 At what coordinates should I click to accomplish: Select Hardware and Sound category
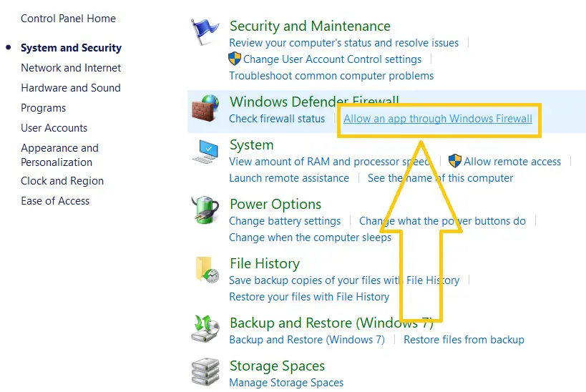tap(71, 88)
